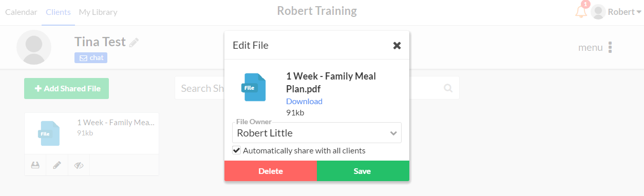
Task: Click the pencil icon beside Tina Test
Action: point(134,43)
